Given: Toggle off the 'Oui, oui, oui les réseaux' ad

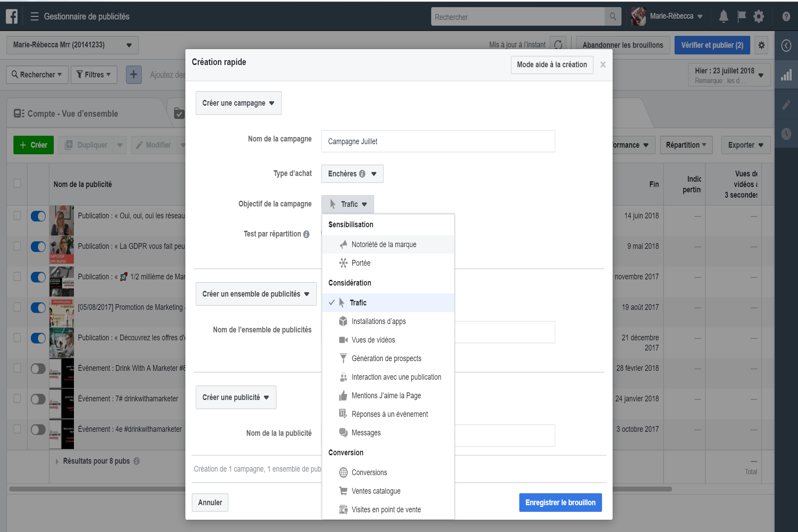Looking at the screenshot, I should 38,216.
